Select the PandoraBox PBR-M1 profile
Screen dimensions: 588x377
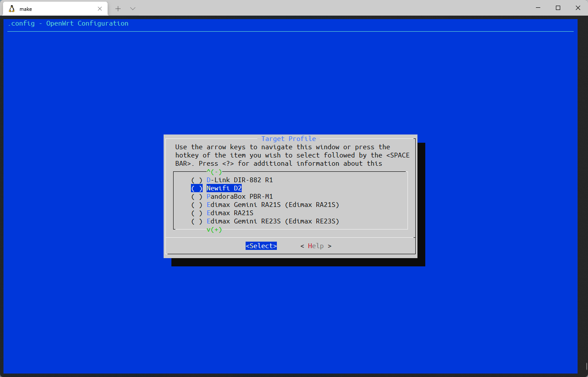click(x=239, y=196)
